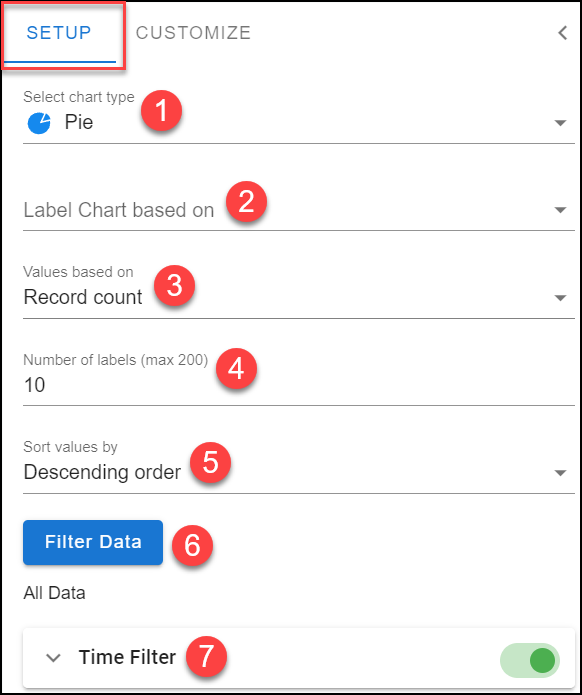582x695 pixels.
Task: Click the red number 5 callout badge
Action: pos(211,463)
